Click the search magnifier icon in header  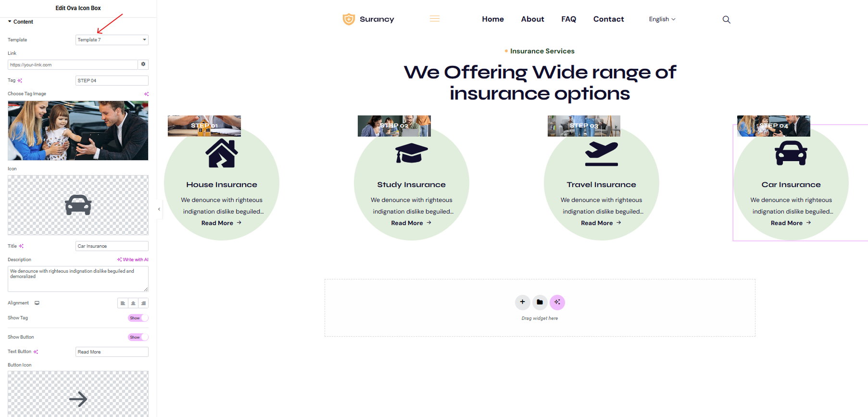click(726, 20)
